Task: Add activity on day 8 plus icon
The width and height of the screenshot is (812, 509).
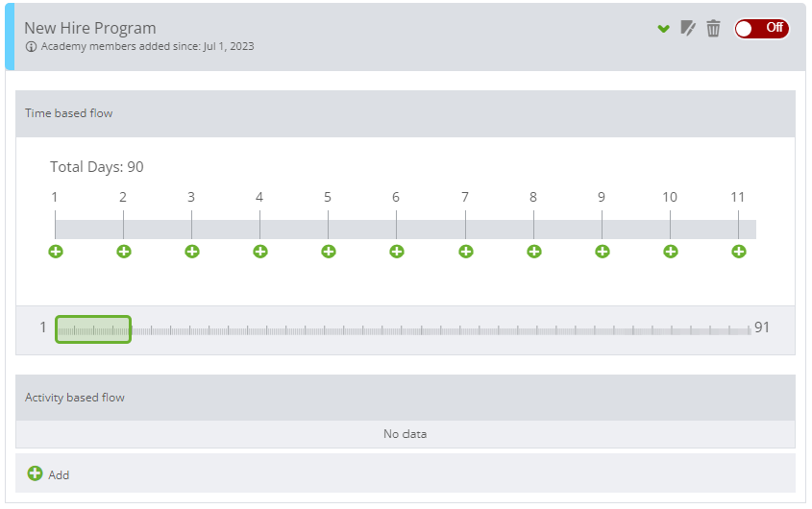Action: click(534, 251)
